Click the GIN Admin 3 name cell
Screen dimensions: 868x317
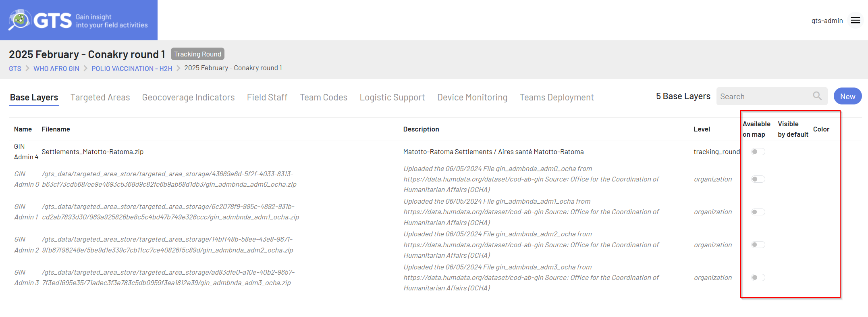tap(27, 277)
